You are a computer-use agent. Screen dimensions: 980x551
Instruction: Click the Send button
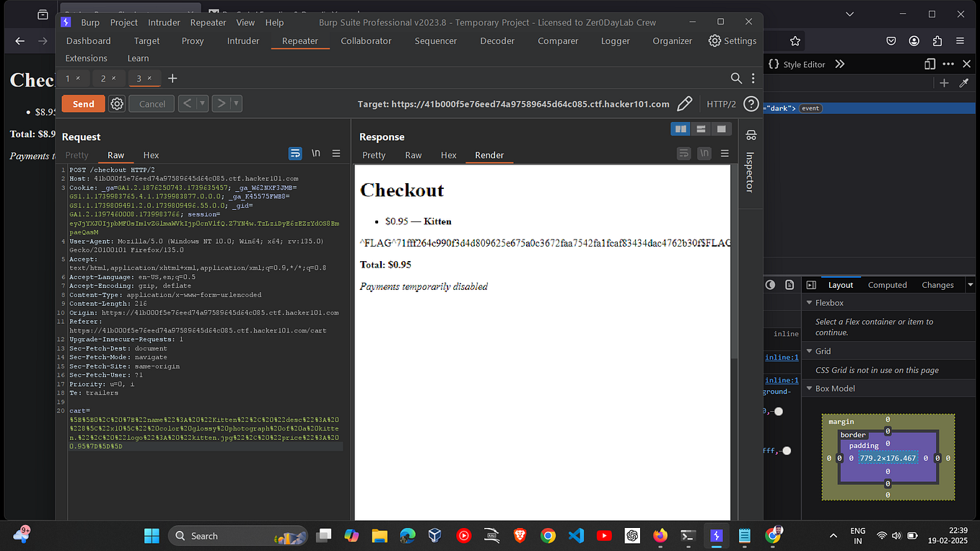[x=82, y=104]
